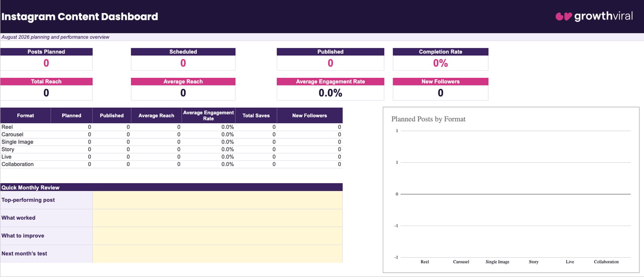This screenshot has height=277, width=644.
Task: Select the Scheduled count cell
Action: point(183,63)
